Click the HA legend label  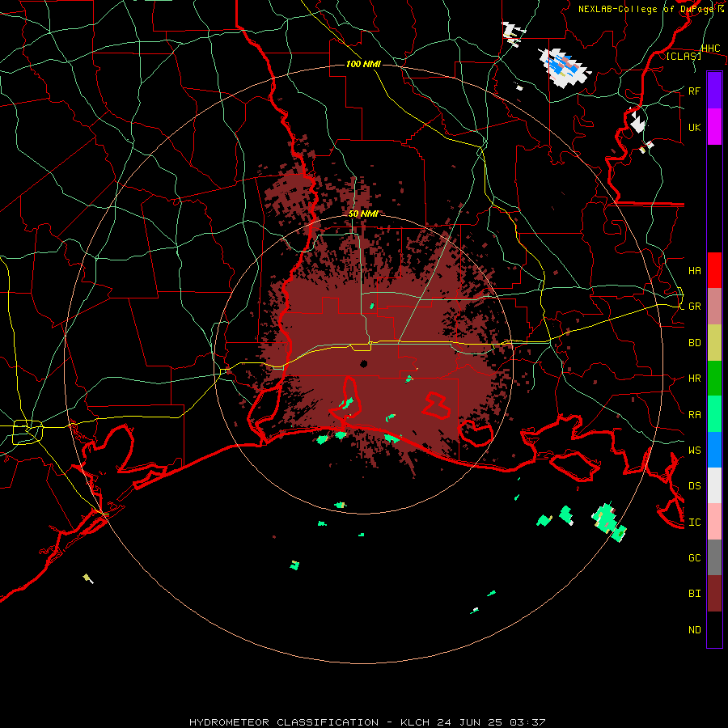[695, 271]
